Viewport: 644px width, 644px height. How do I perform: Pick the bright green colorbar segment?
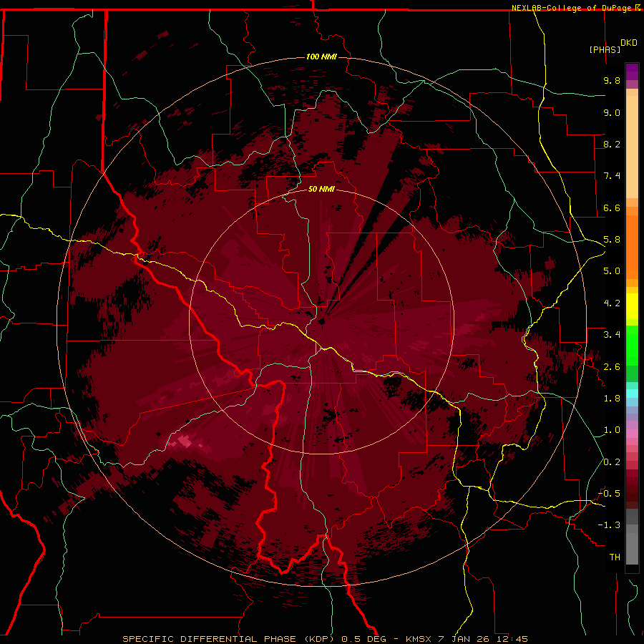(632, 345)
